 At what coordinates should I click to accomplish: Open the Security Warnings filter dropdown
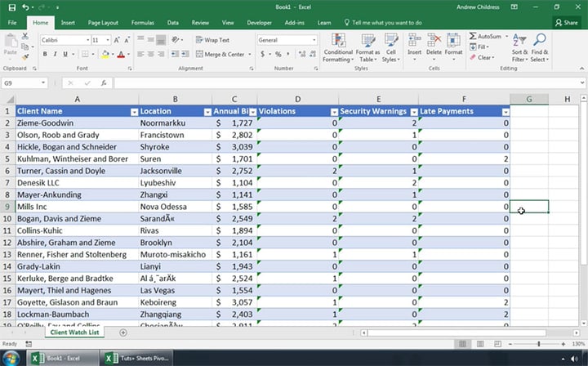[414, 112]
